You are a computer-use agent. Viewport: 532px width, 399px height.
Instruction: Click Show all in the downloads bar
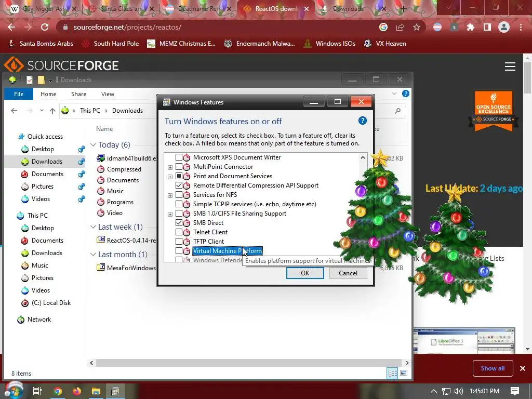coord(493,368)
